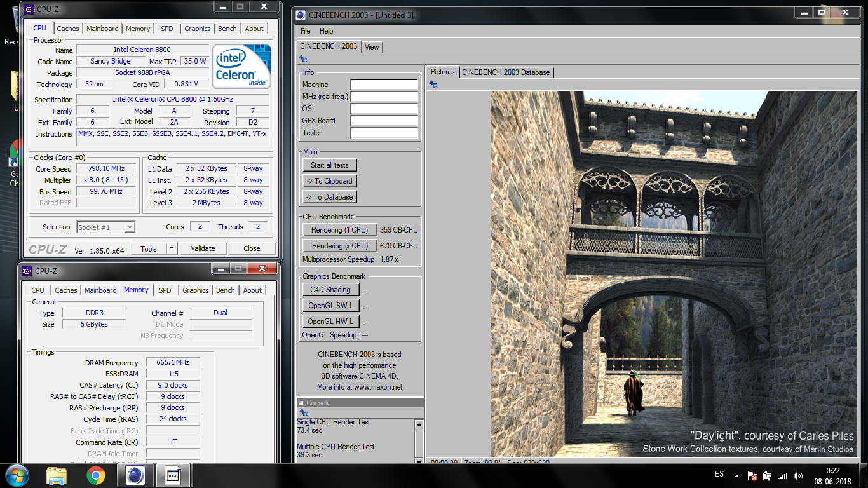The image size is (868, 488).
Task: Open Bench tab in top CPU-Z window
Action: pyautogui.click(x=227, y=29)
